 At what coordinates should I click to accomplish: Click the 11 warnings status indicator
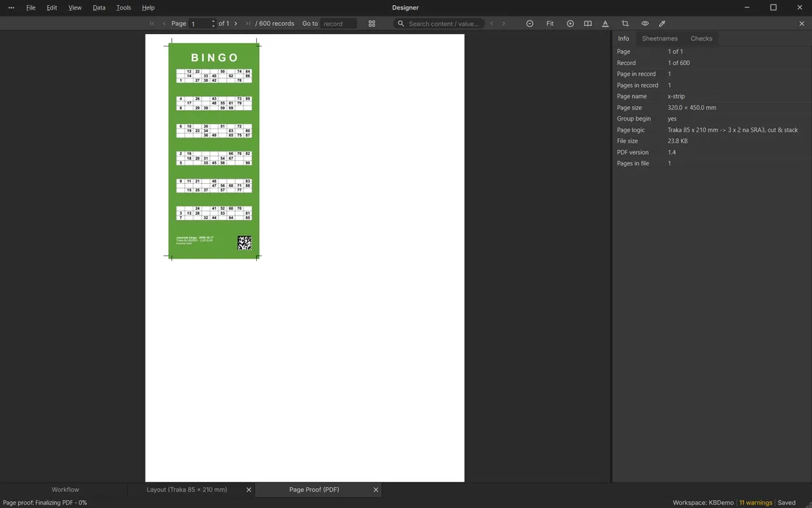(756, 503)
